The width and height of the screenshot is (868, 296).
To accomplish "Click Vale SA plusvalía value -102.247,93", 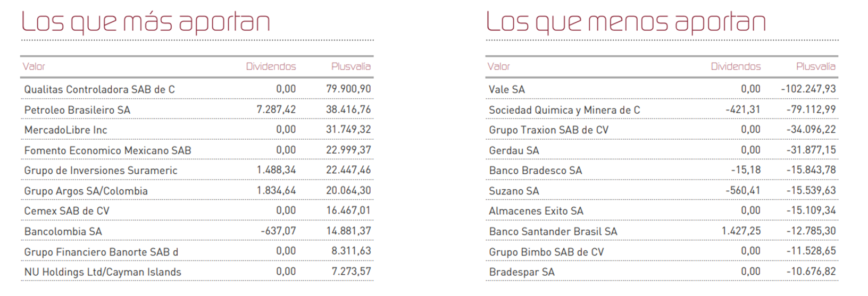I will pos(808,89).
